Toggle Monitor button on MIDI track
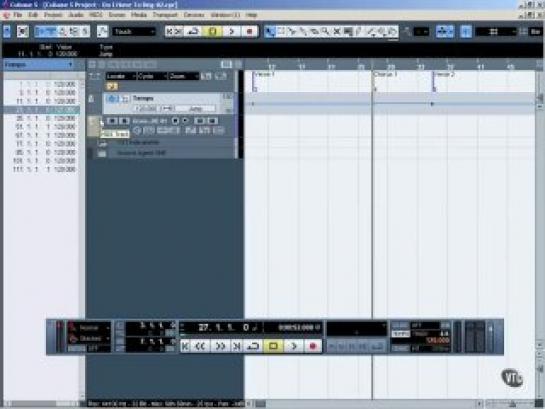The height and width of the screenshot is (409, 545). coord(185,121)
